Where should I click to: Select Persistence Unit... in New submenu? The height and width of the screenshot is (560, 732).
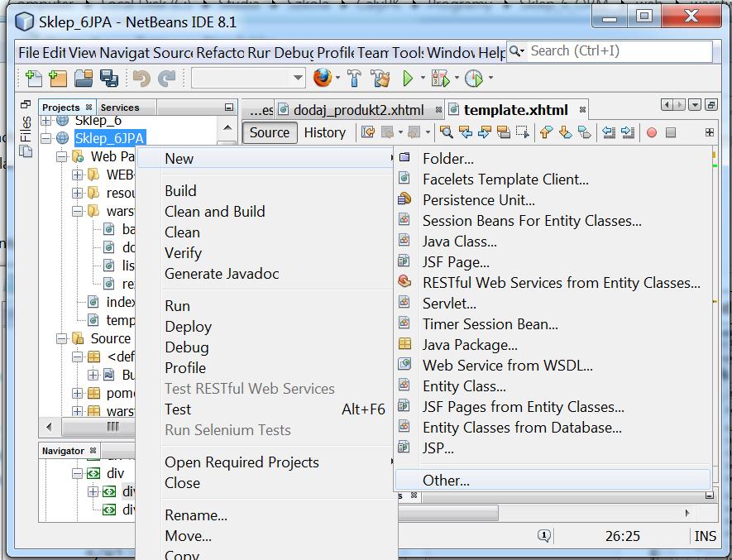tap(479, 200)
